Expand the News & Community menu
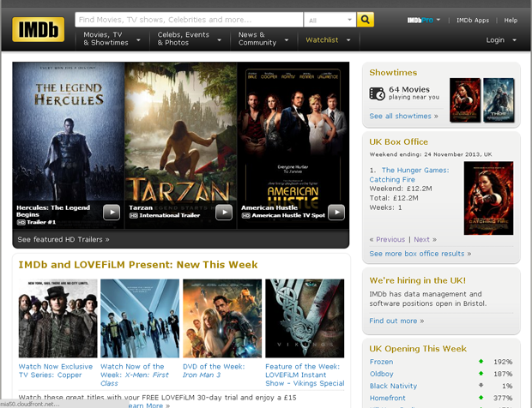532x408 pixels. [x=263, y=39]
